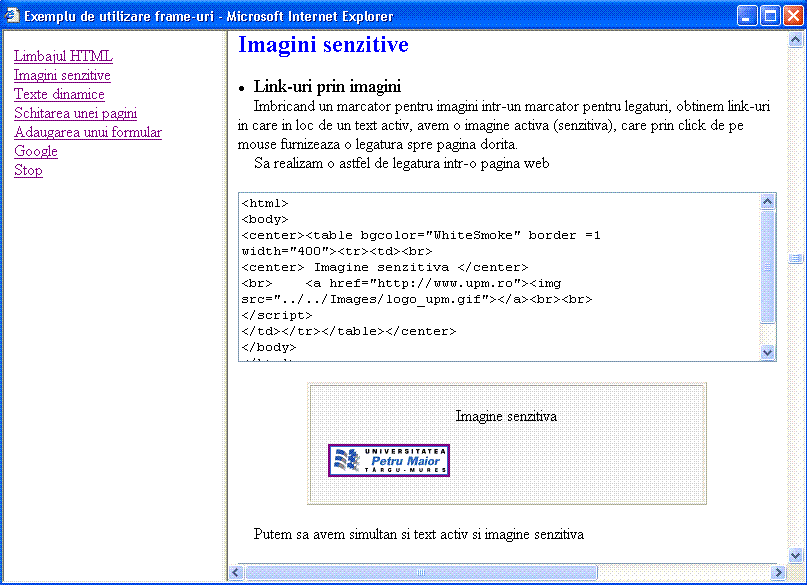Click the Stop link in sidebar
This screenshot has height=585, width=807.
[x=28, y=170]
